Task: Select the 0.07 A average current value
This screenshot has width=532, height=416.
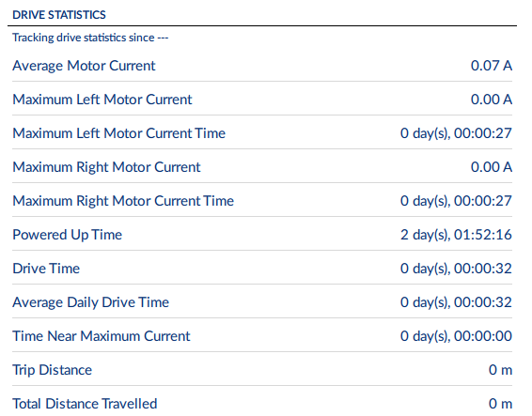Action: click(492, 66)
